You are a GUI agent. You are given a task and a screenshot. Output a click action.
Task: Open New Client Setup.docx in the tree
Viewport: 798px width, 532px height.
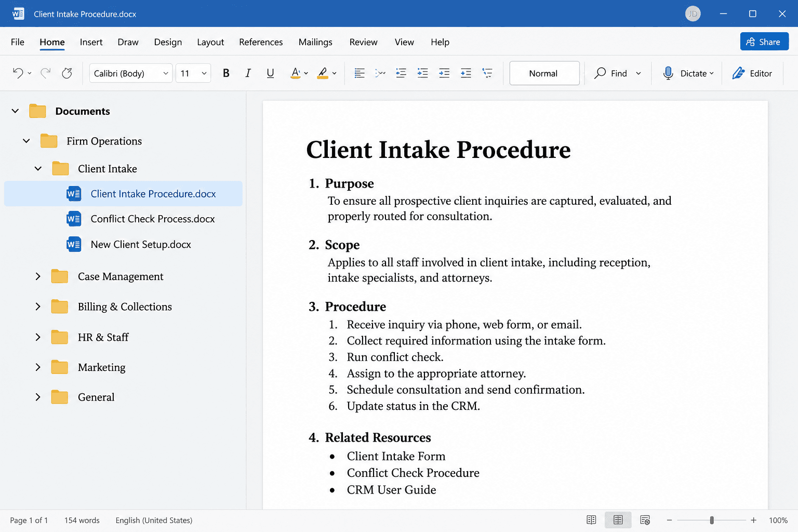pos(141,245)
